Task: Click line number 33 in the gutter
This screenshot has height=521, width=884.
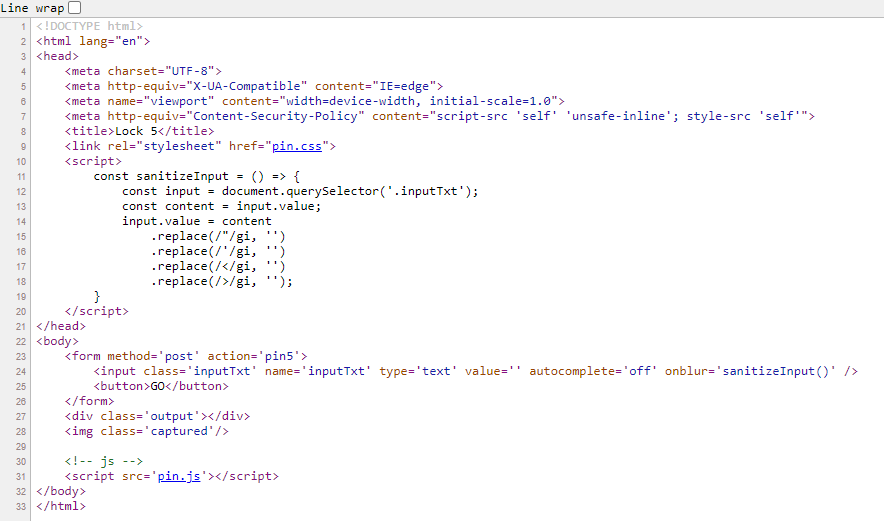Action: point(20,506)
